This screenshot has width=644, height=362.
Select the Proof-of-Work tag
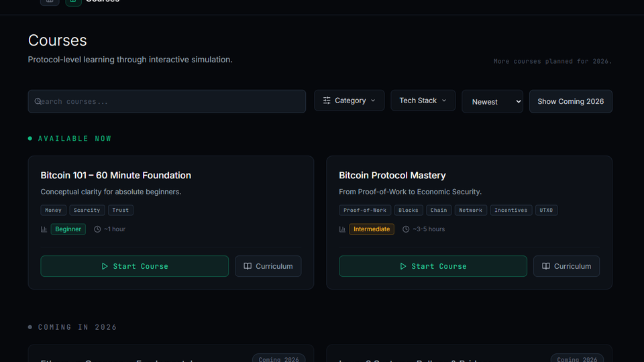click(365, 210)
